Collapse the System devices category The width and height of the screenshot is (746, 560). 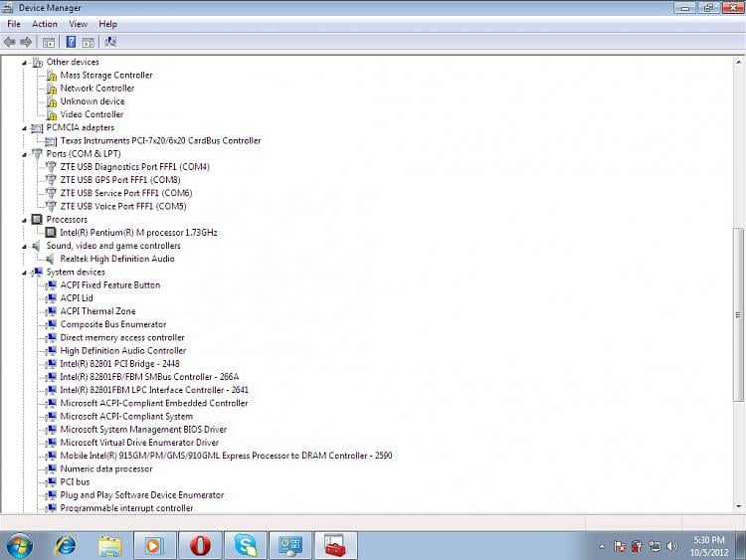click(24, 273)
